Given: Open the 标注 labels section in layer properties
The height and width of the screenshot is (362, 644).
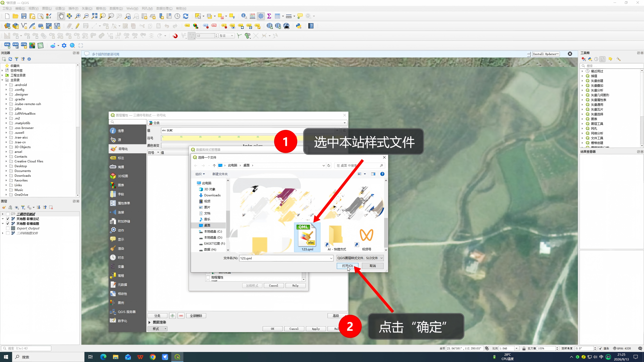Looking at the screenshot, I should click(127, 158).
